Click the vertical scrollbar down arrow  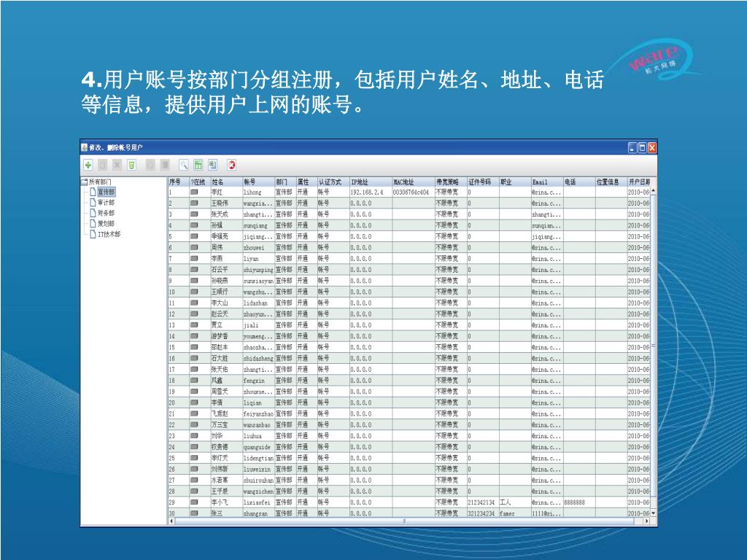[x=653, y=513]
